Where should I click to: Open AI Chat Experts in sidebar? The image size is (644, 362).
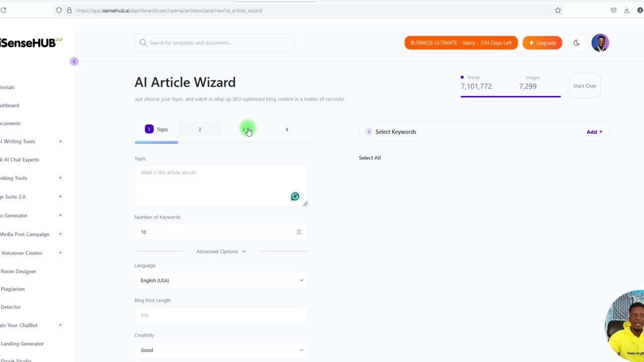pyautogui.click(x=19, y=160)
